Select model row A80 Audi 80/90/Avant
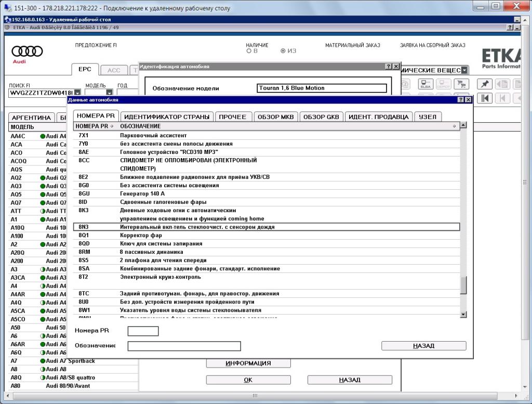Viewport: 532px width, 404px height. (73, 386)
